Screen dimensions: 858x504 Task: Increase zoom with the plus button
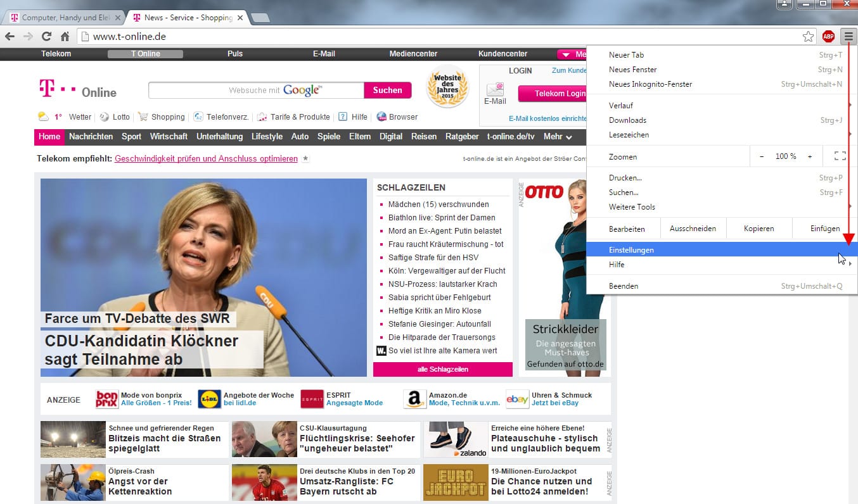(810, 156)
